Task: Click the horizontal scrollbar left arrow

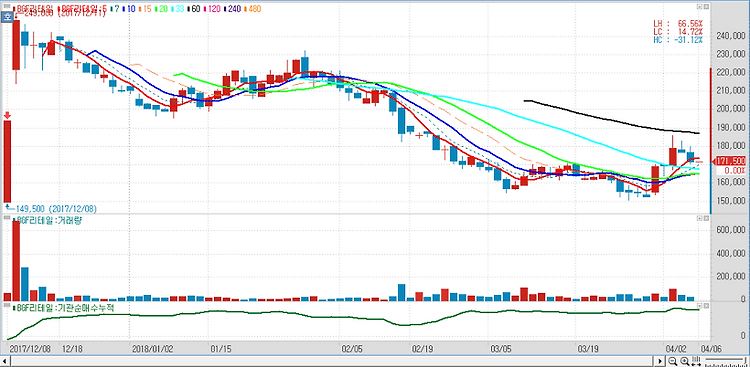Action: (5, 361)
